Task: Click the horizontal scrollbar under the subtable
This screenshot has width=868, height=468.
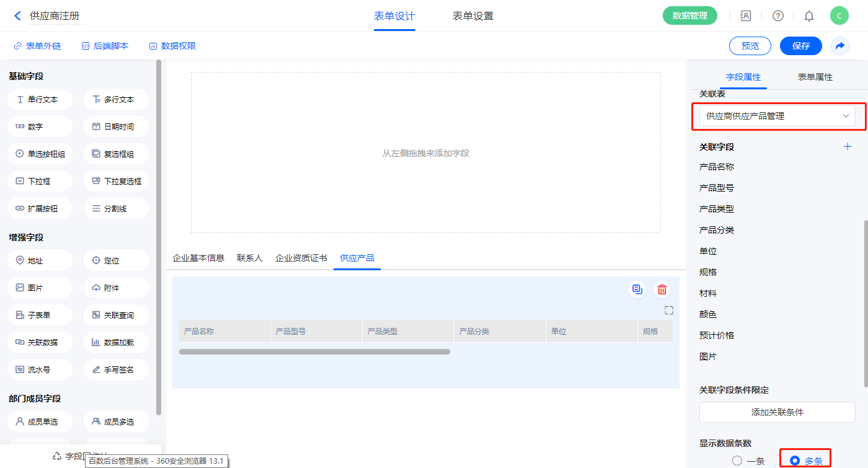Action: tap(314, 352)
